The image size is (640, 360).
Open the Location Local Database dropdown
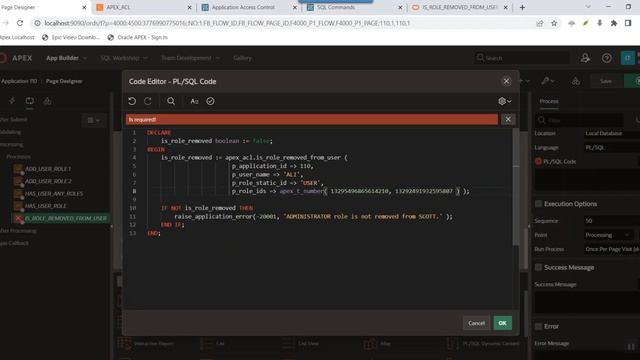point(612,133)
